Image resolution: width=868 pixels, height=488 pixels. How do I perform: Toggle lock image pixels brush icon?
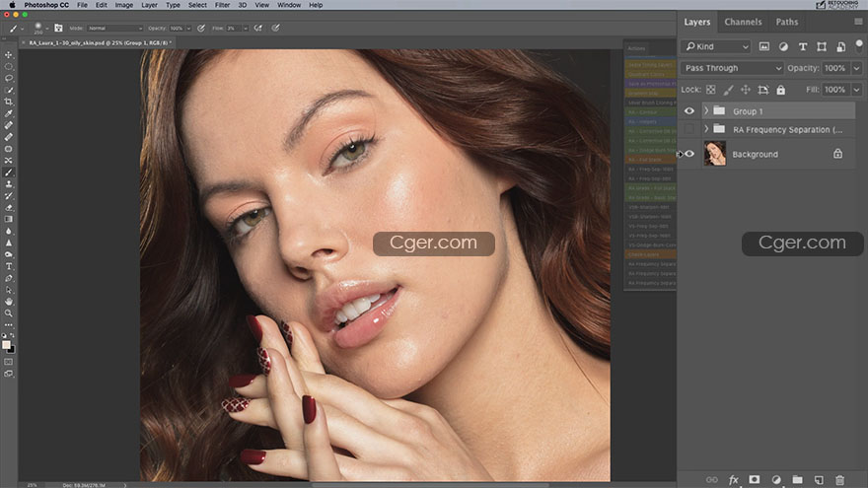click(x=729, y=90)
